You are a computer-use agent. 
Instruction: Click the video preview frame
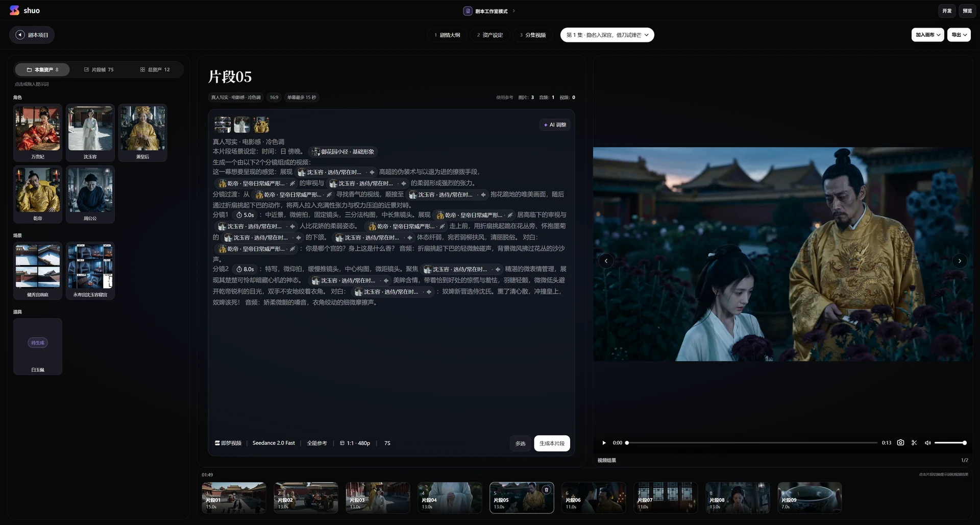tap(782, 254)
